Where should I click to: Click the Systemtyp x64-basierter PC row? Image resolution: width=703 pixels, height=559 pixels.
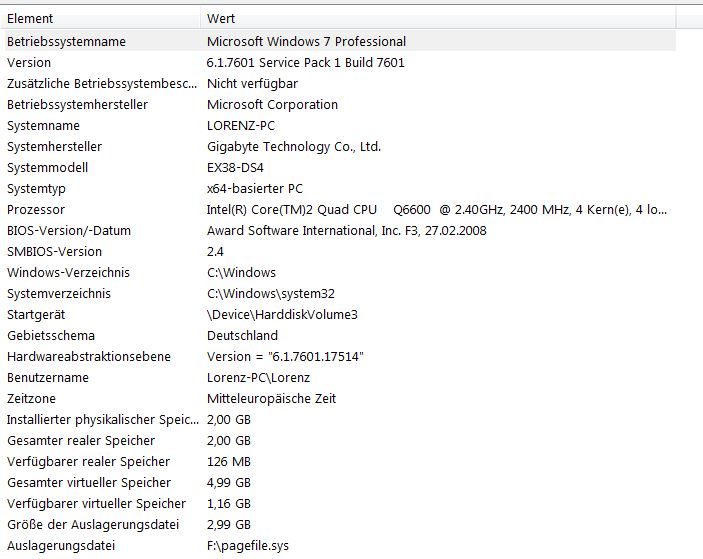click(37, 188)
